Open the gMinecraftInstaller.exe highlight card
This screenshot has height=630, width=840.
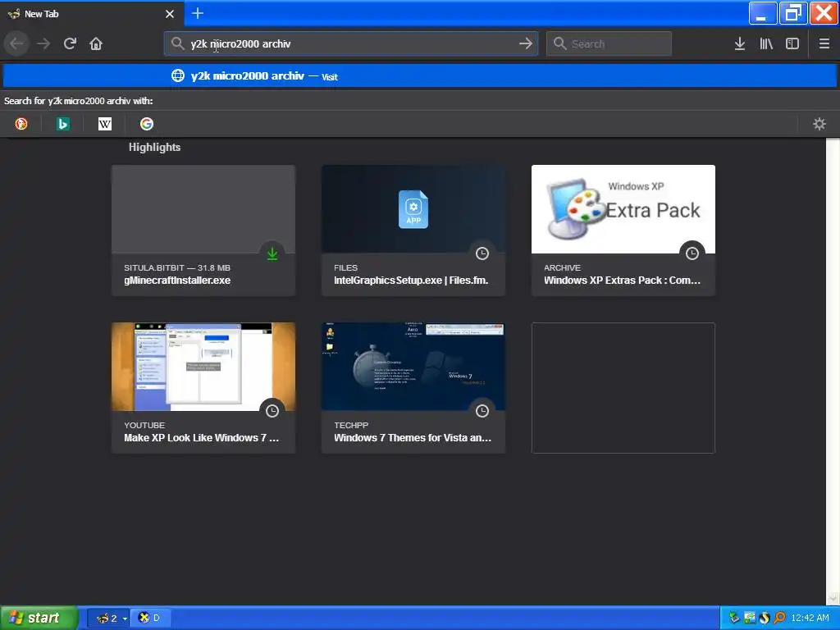tap(203, 231)
